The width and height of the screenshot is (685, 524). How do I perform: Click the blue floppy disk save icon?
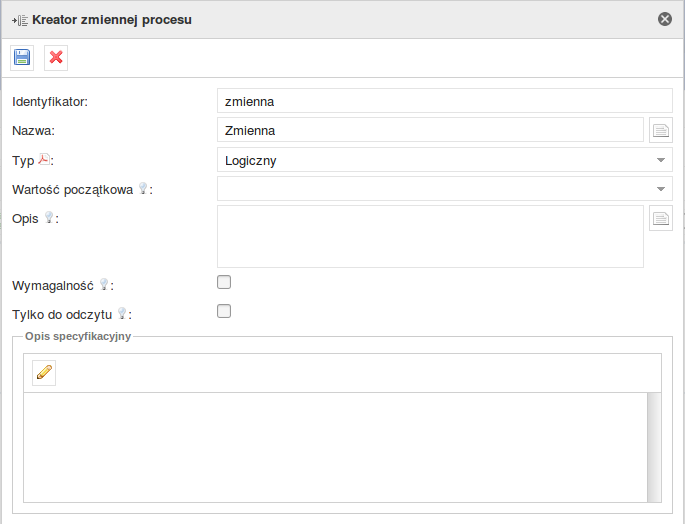(22, 58)
